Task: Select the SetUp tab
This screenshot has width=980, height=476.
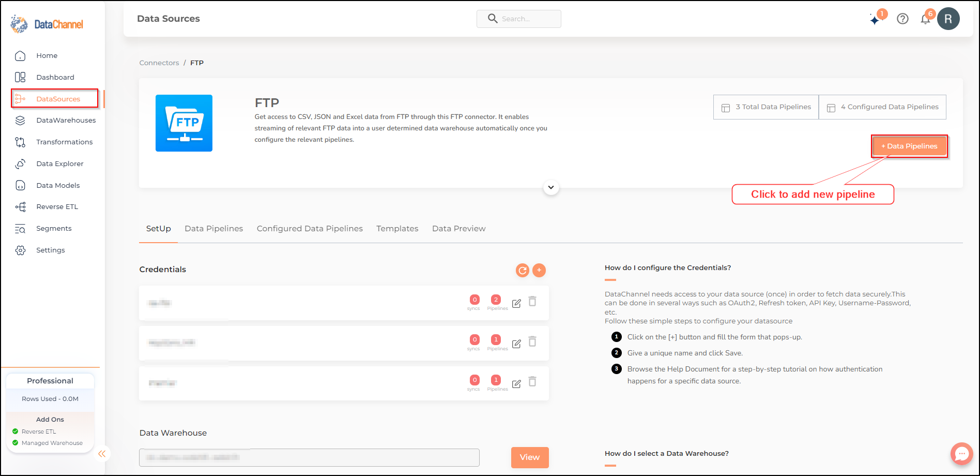Action: pos(158,229)
